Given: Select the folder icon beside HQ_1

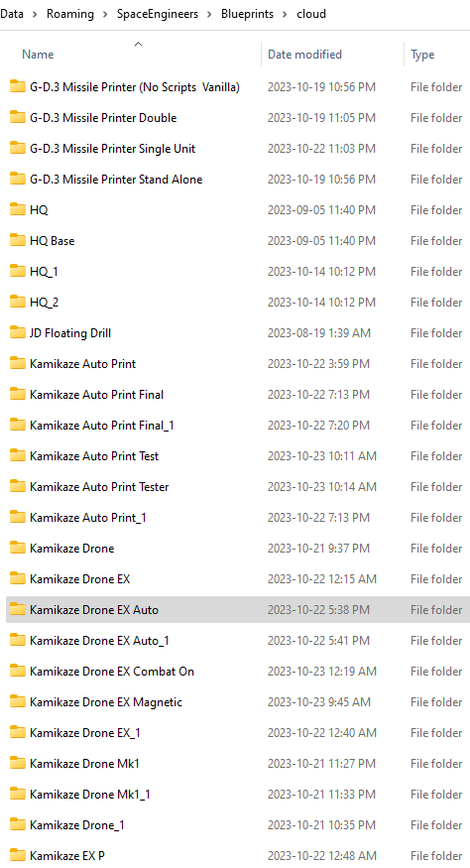Looking at the screenshot, I should click(x=18, y=271).
